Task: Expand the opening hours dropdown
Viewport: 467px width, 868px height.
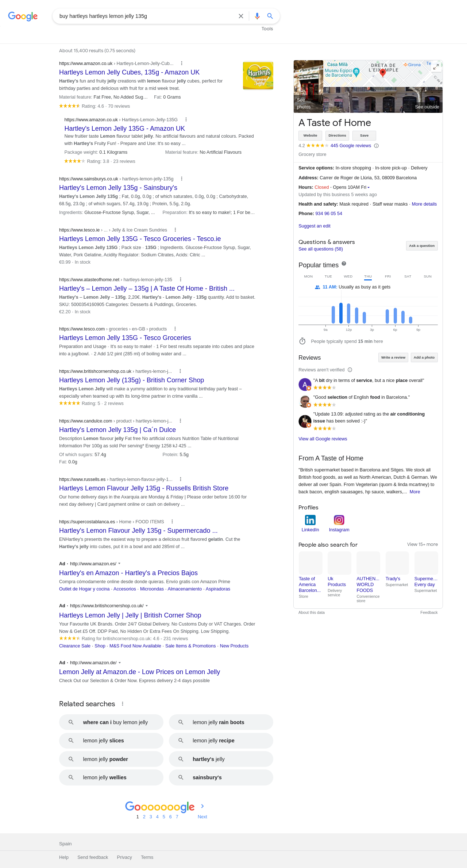Action: coord(368,188)
